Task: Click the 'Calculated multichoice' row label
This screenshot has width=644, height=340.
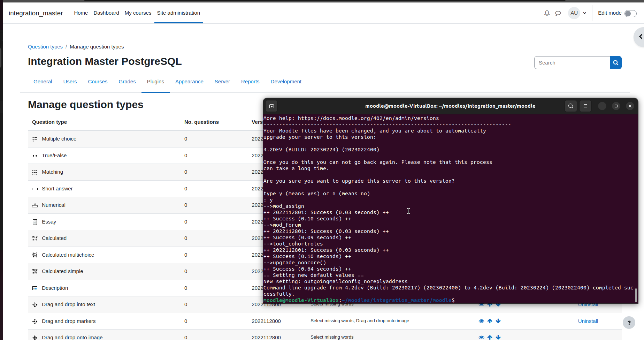Action: [x=68, y=255]
